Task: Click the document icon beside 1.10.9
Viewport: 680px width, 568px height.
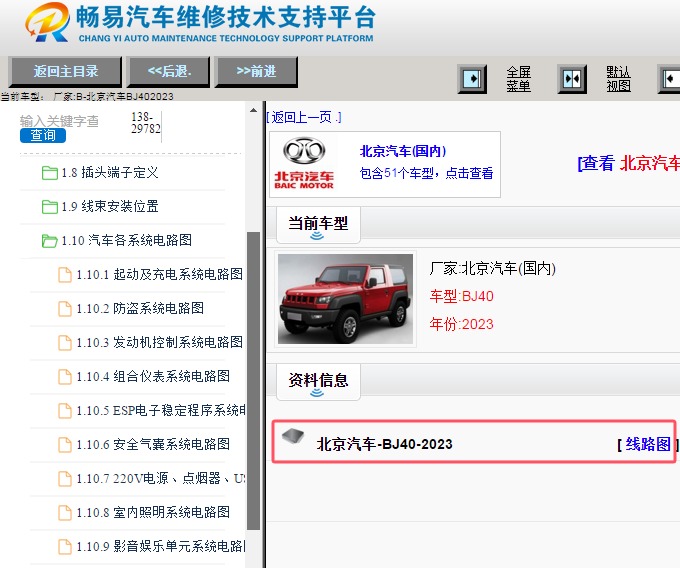Action: tap(65, 547)
